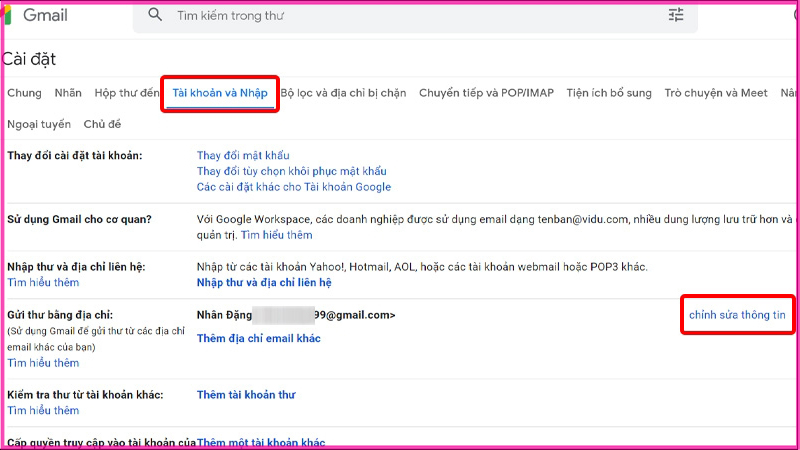Select the Ngoại tuyến tab

39,124
